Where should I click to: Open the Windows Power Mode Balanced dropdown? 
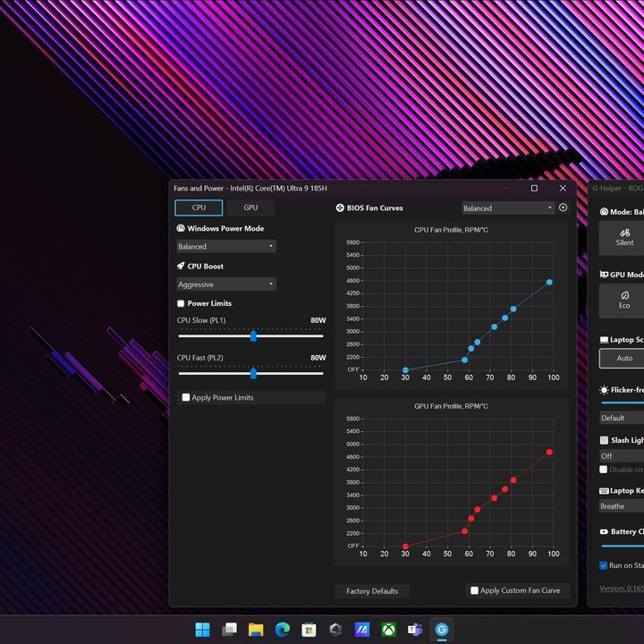pos(226,247)
